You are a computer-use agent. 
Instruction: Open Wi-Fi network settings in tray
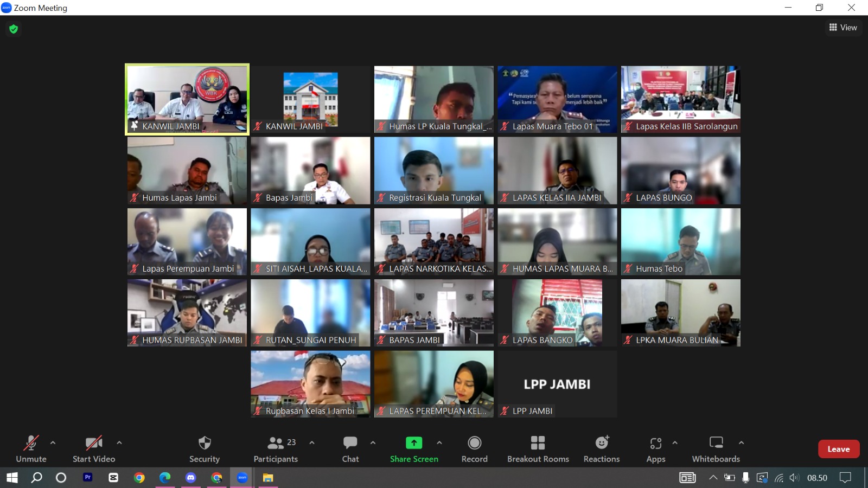tap(779, 478)
